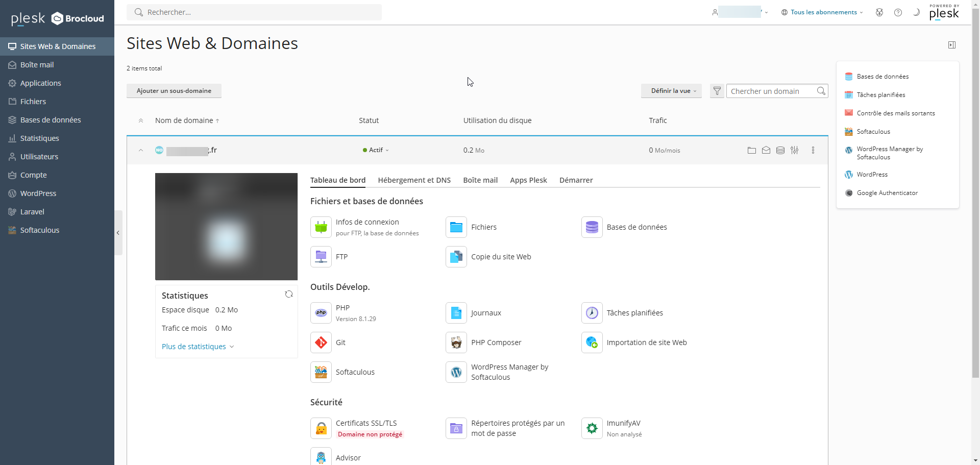Open Tâches planifiées shortcut in right panel
This screenshot has width=980, height=465.
click(x=880, y=95)
